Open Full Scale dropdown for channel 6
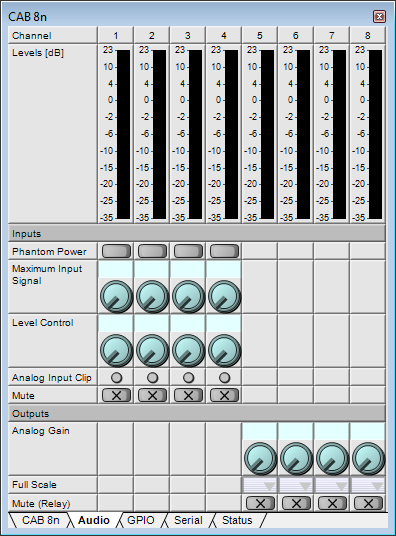The image size is (396, 536). click(x=296, y=485)
